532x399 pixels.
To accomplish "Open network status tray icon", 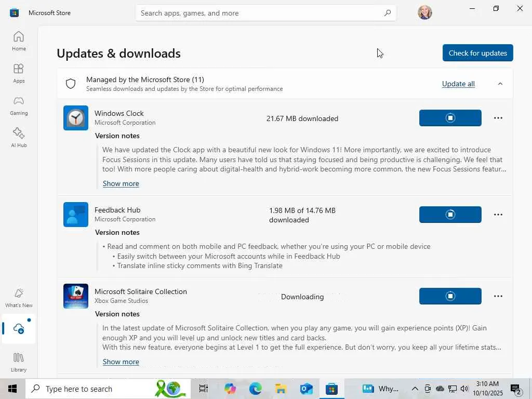I will [453, 389].
